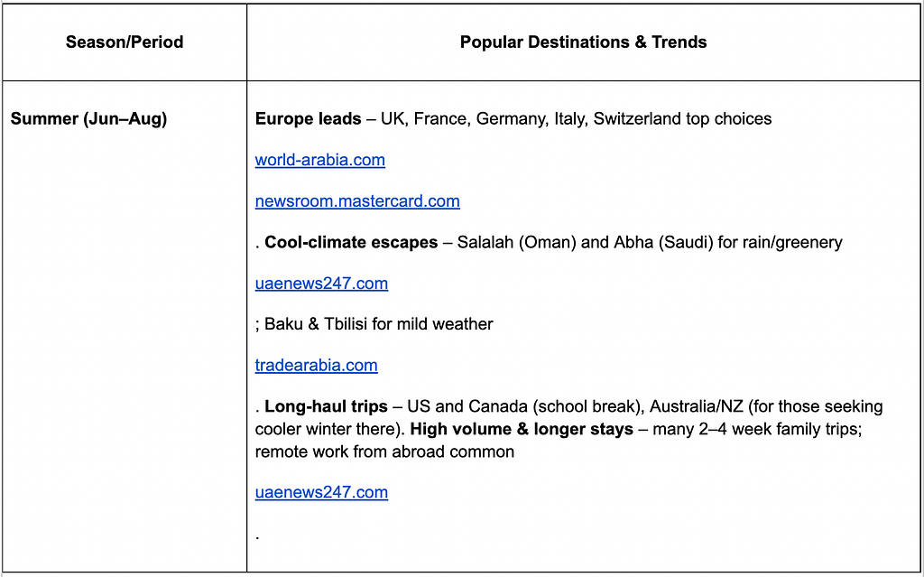This screenshot has width=924, height=577.
Task: Open the world-arabia.com link
Action: coord(320,160)
